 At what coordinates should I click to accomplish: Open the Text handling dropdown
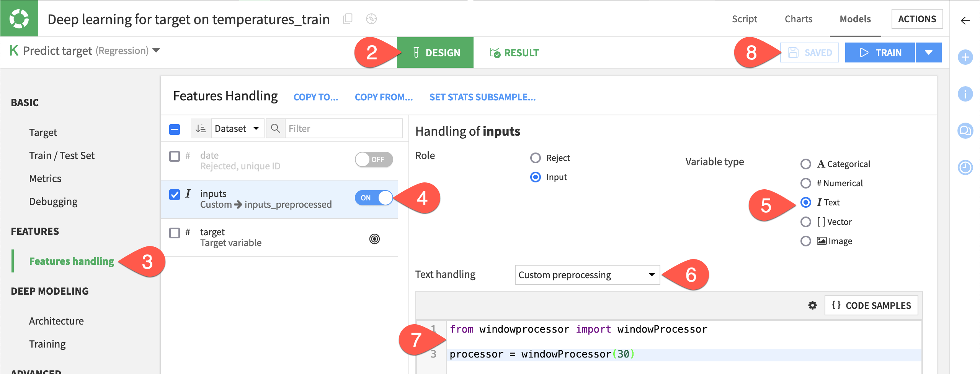click(x=587, y=274)
